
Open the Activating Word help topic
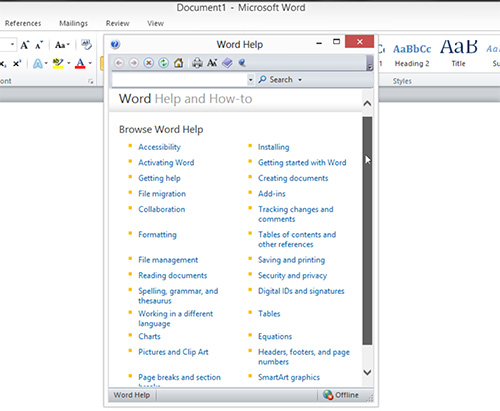(166, 163)
